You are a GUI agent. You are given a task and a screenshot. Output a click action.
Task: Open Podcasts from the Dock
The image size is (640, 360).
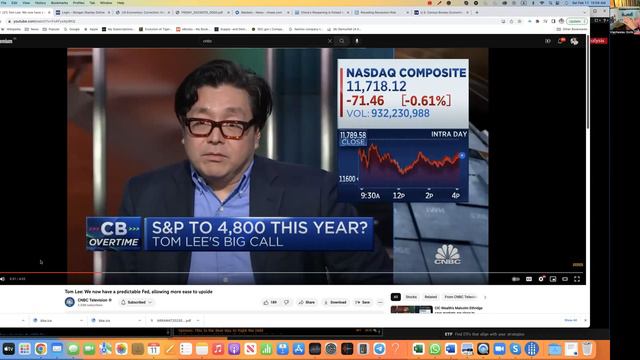pyautogui.click(x=234, y=349)
